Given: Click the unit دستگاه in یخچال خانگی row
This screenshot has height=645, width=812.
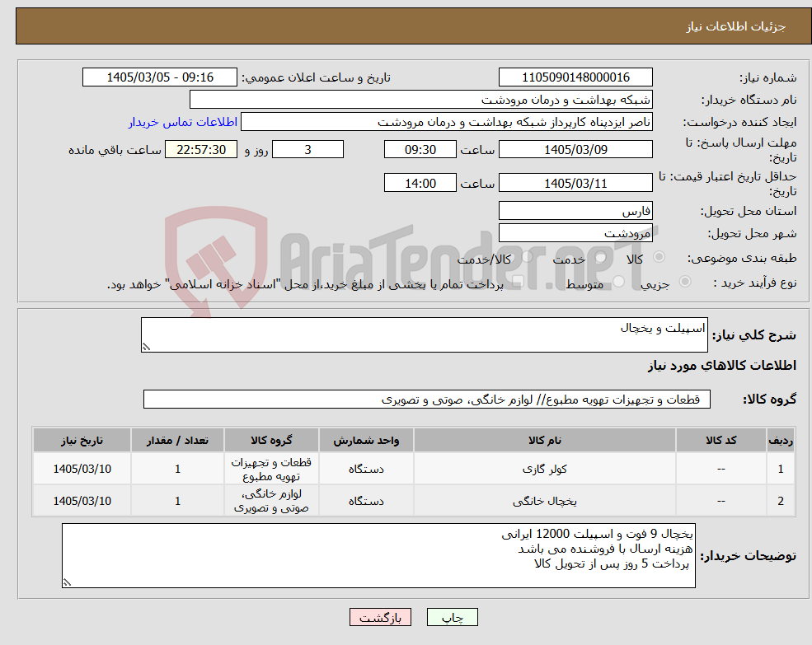Looking at the screenshot, I should click(366, 501).
